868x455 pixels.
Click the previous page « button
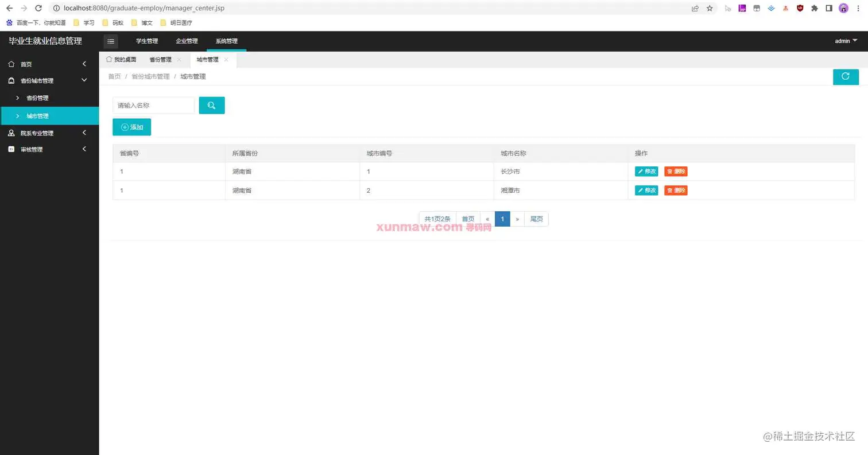[487, 219]
